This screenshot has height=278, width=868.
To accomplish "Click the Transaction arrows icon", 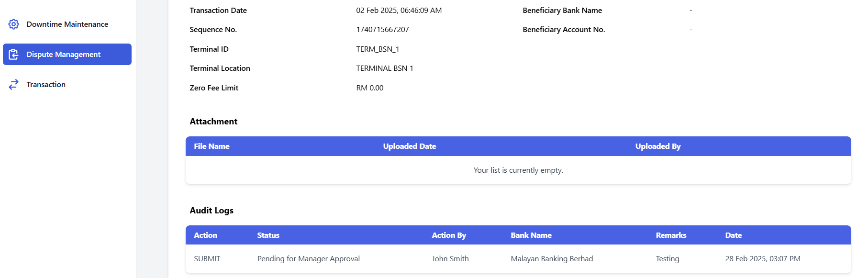I will [13, 84].
